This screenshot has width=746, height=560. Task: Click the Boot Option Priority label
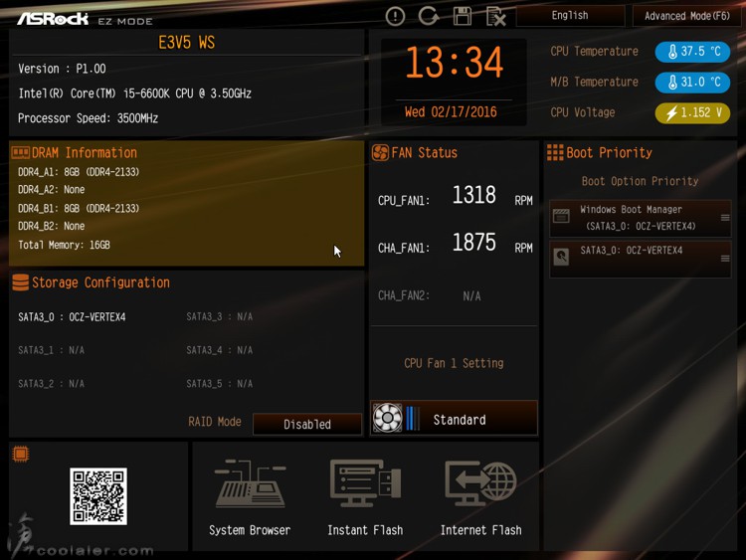640,181
